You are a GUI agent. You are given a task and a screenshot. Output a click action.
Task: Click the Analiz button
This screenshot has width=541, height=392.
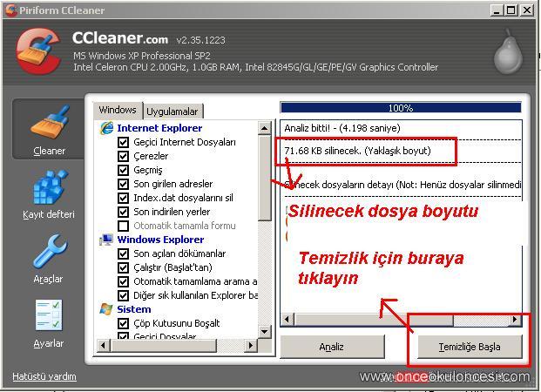click(331, 347)
